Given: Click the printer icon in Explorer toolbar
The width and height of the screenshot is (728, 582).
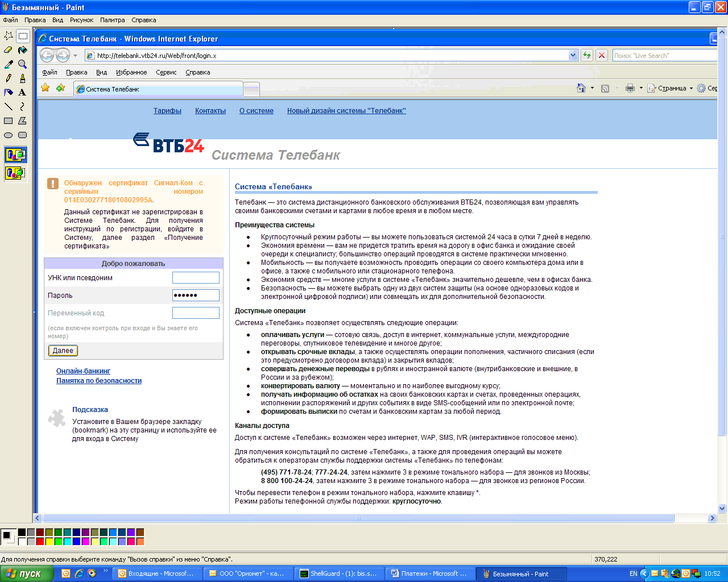Looking at the screenshot, I should click(630, 88).
